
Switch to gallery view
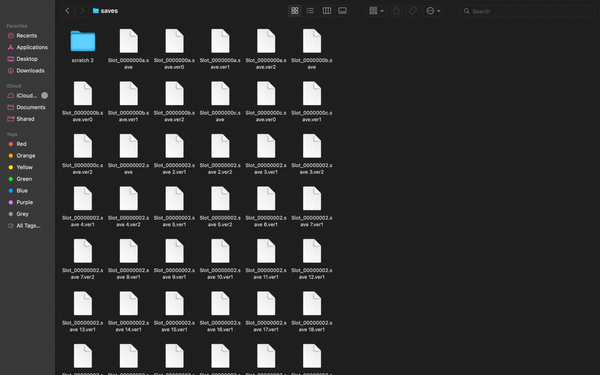point(342,11)
